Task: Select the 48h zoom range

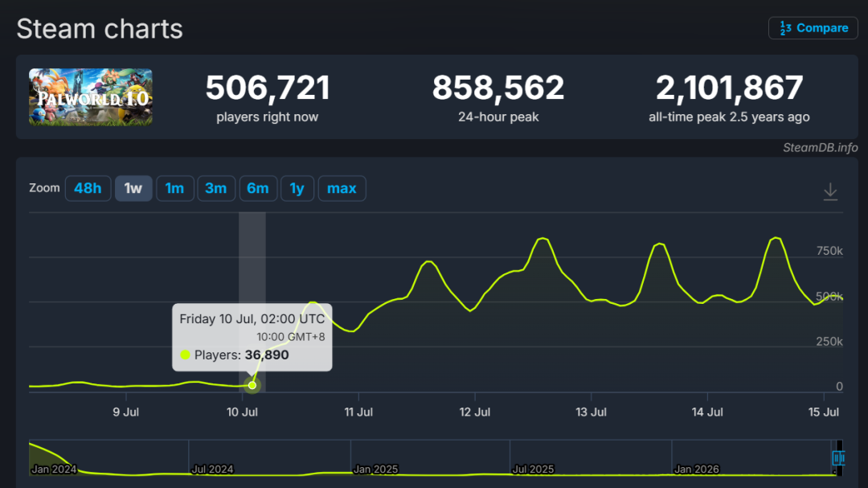Action: pyautogui.click(x=88, y=188)
